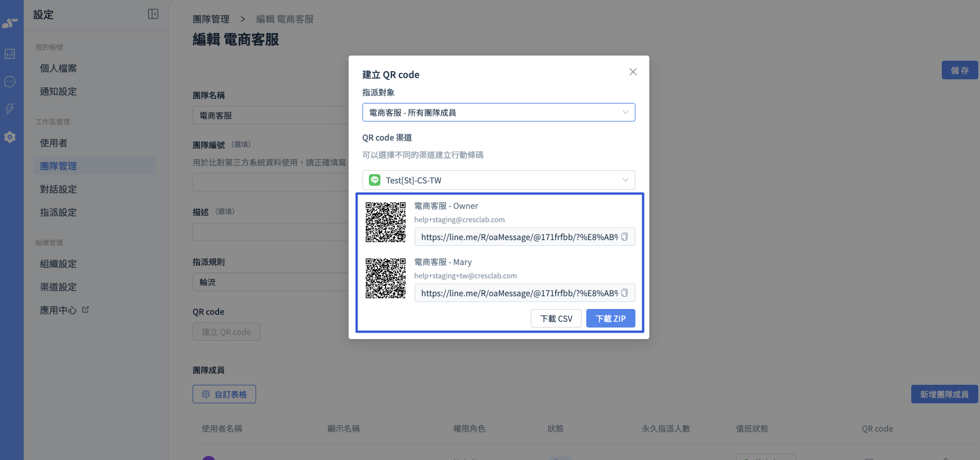This screenshot has height=460, width=980.
Task: Open 個人檔案 settings
Action: tap(58, 68)
